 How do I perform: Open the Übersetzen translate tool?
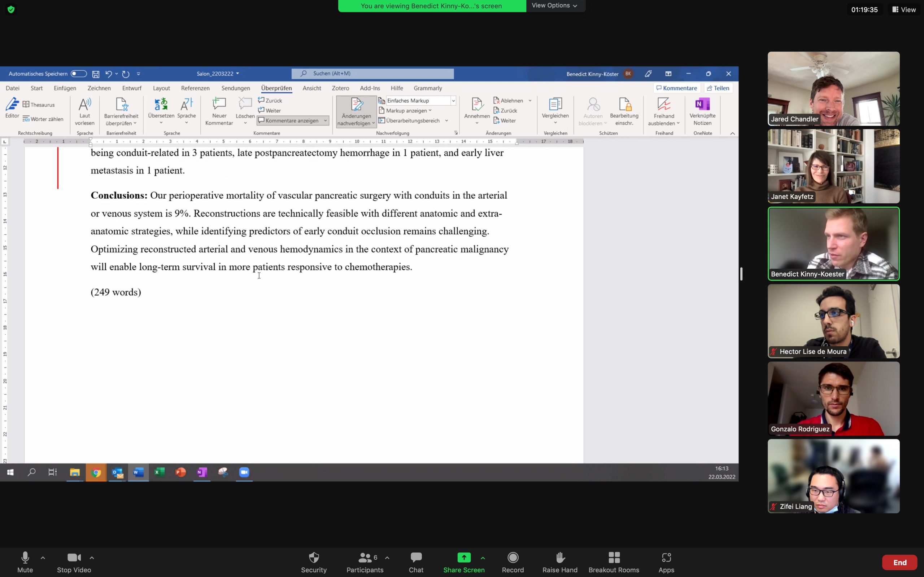(x=161, y=104)
